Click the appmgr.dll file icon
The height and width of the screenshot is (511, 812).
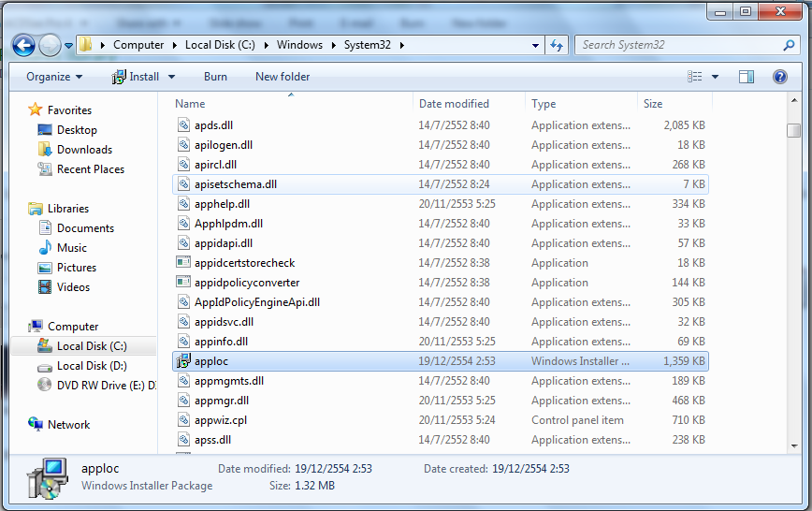(x=183, y=401)
